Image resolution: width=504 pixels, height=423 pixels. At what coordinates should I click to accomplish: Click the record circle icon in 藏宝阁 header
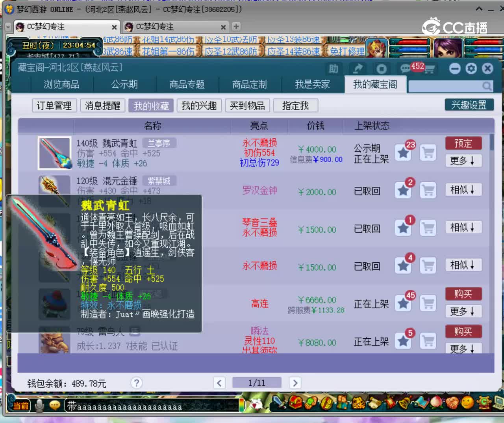click(381, 69)
